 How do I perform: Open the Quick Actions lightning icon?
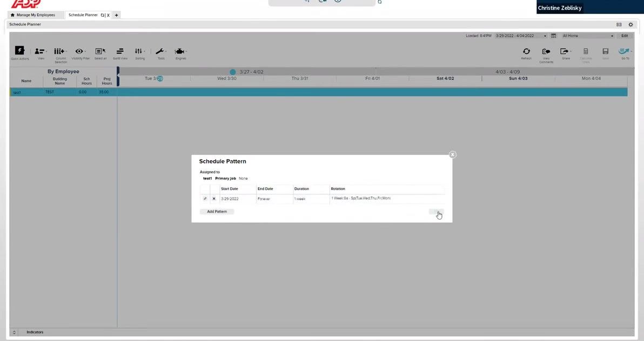[x=19, y=51]
